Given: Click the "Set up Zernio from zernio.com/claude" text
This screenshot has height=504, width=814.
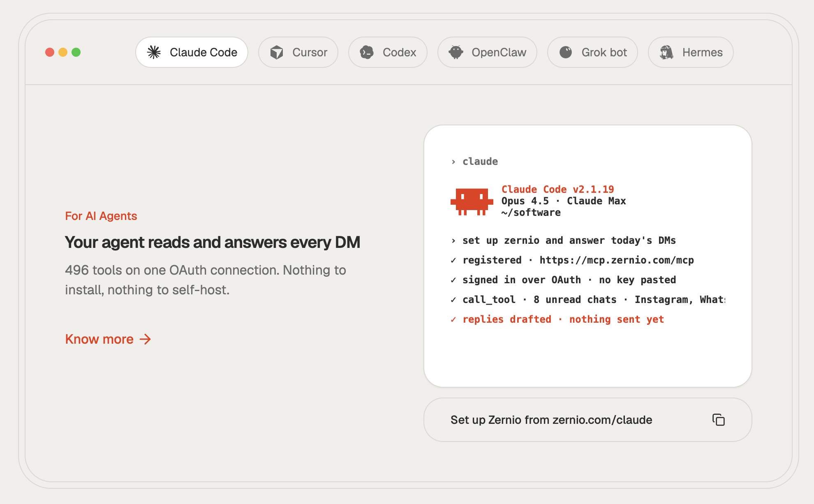Looking at the screenshot, I should (551, 420).
